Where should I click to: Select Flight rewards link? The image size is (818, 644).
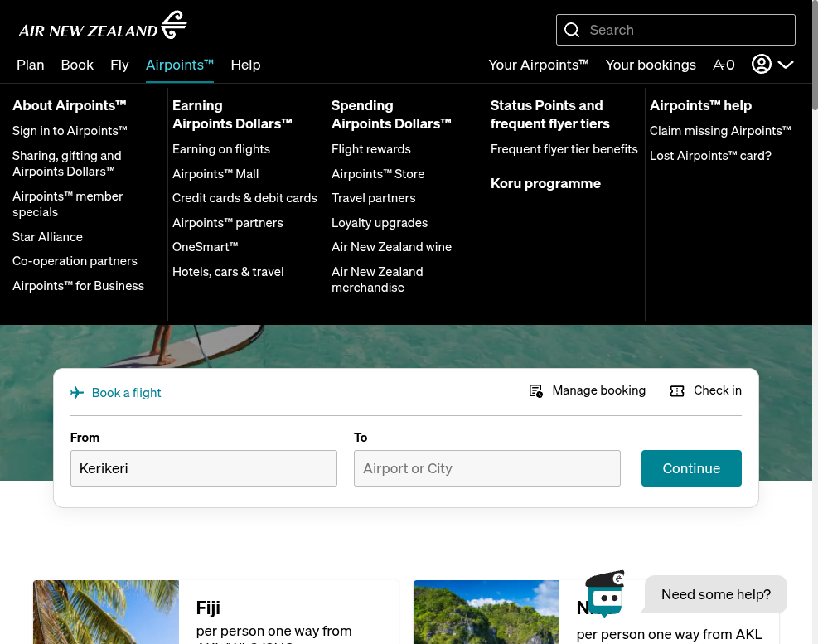(x=371, y=149)
